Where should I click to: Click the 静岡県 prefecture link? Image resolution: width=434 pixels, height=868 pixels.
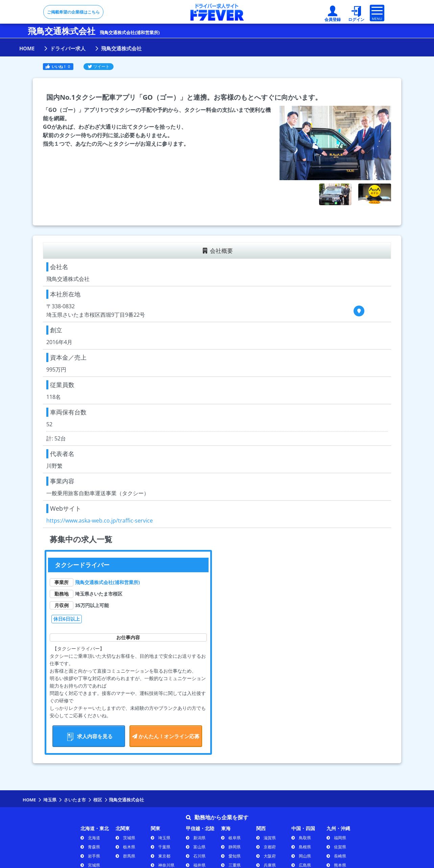[235, 847]
